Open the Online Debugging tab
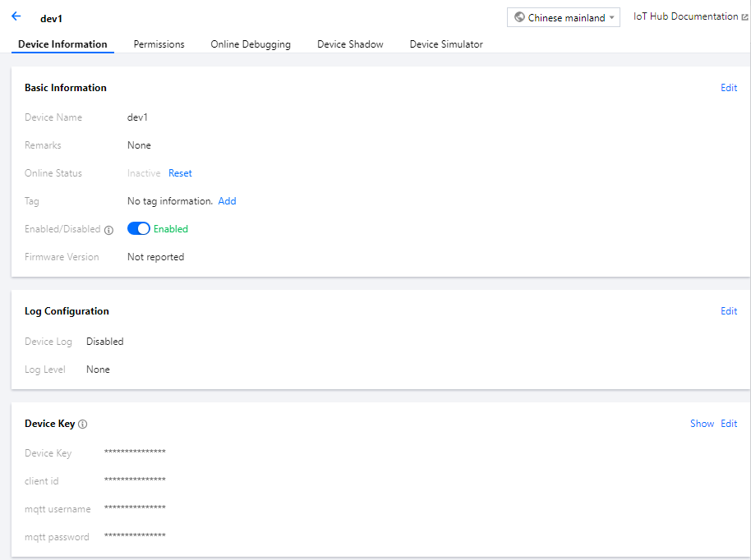The image size is (751, 560). click(x=251, y=44)
